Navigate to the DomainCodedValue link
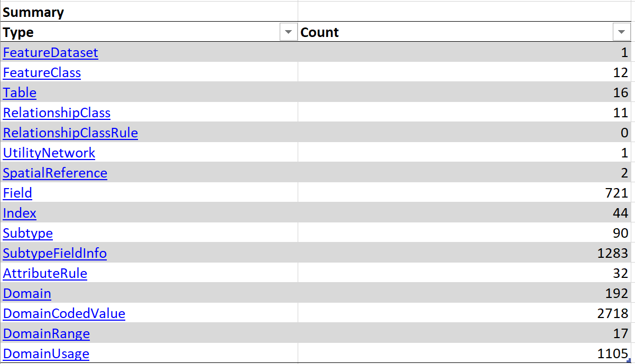 [x=64, y=314]
